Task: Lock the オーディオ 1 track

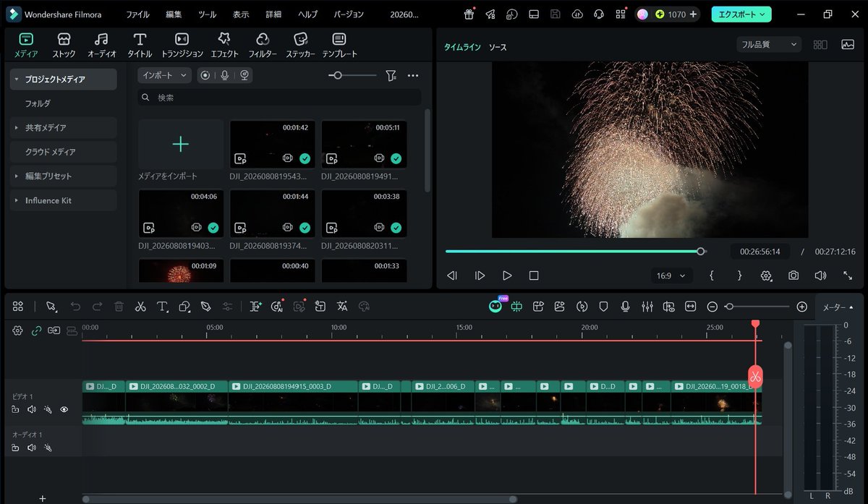Action: click(x=15, y=448)
